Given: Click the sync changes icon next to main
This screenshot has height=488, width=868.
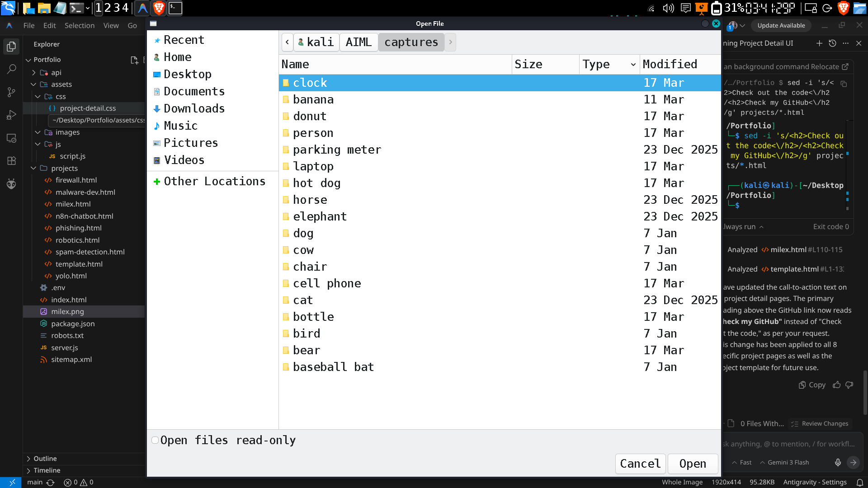Looking at the screenshot, I should 51,483.
